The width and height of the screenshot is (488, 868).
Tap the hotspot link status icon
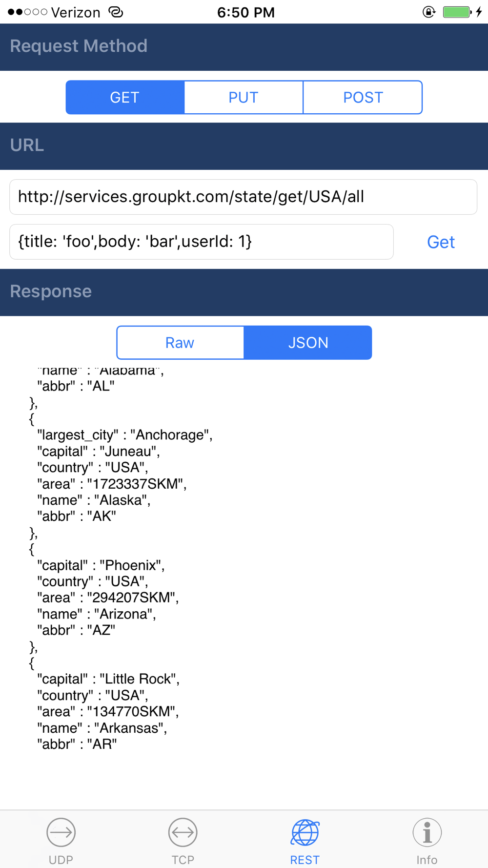click(116, 12)
